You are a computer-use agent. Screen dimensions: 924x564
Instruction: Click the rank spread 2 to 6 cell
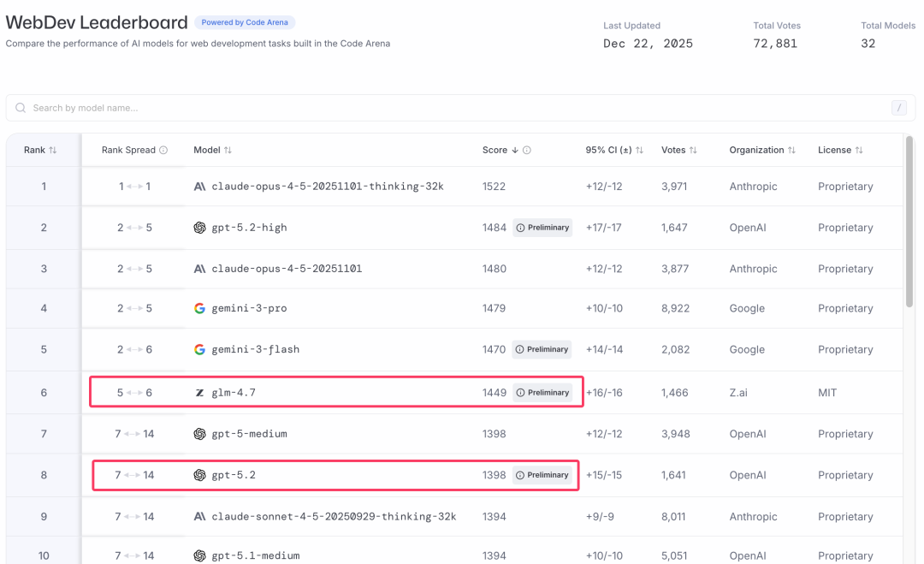click(x=134, y=349)
